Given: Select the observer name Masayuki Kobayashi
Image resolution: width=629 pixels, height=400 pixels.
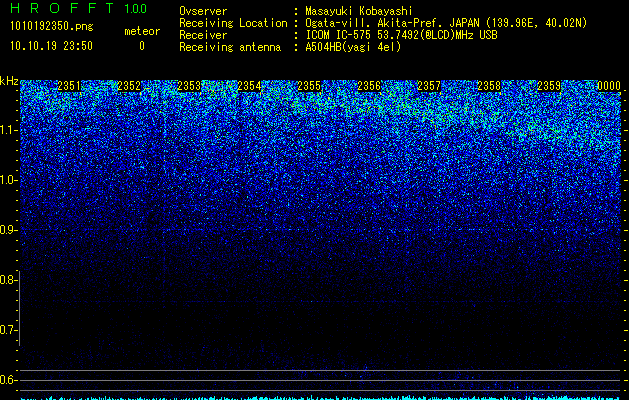Looking at the screenshot, I should [359, 11].
